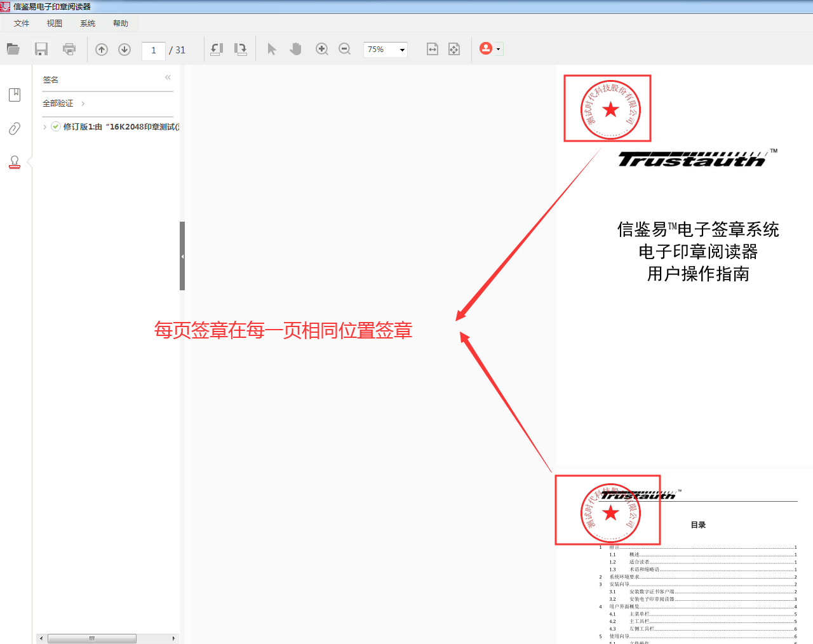813x644 pixels.
Task: Expand 全部验证 with its chevron
Action: 83,104
